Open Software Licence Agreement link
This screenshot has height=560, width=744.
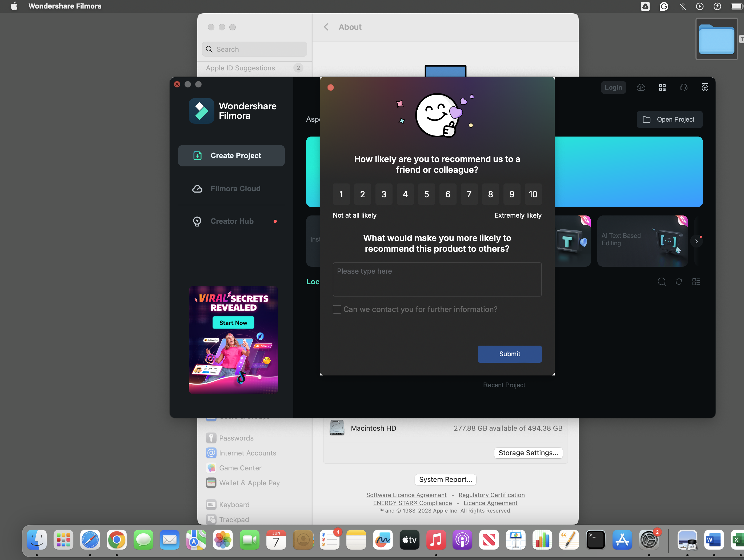tap(406, 495)
